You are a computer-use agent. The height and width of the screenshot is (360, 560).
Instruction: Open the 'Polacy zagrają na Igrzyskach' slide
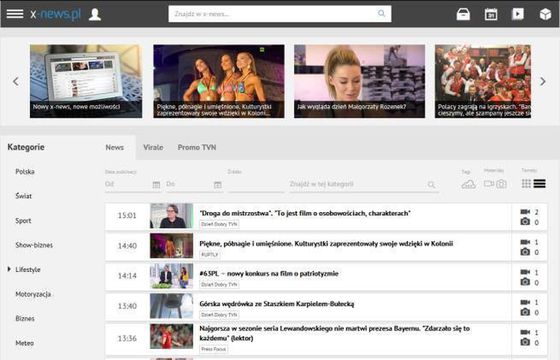click(483, 81)
